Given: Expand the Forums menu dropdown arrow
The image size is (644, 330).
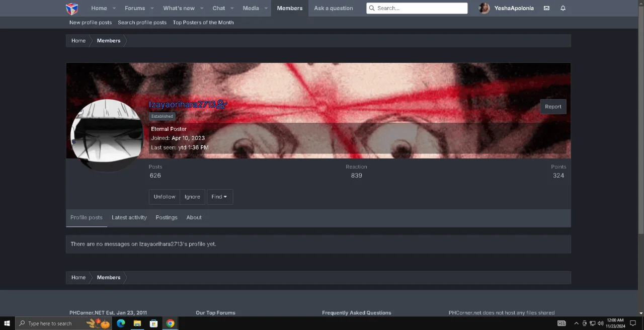Looking at the screenshot, I should [152, 8].
